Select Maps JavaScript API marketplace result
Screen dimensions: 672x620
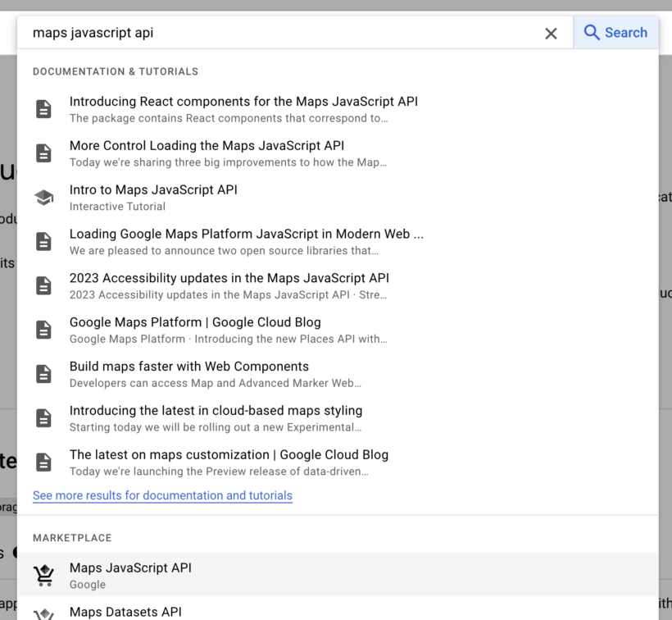(x=130, y=568)
